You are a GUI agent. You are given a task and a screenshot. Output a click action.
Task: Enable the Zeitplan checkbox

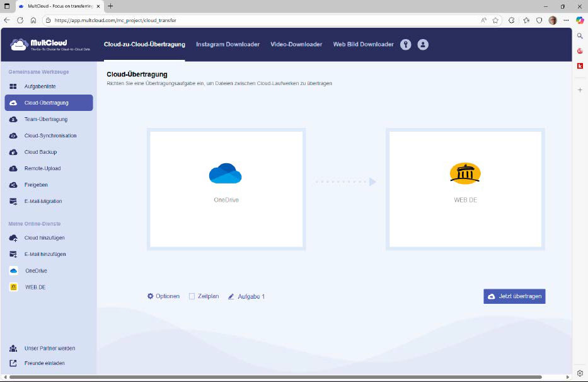[192, 296]
